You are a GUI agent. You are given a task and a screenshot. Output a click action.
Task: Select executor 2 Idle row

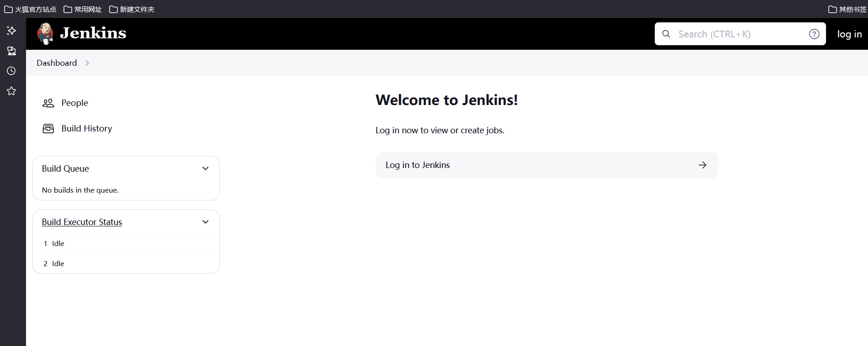(x=126, y=264)
